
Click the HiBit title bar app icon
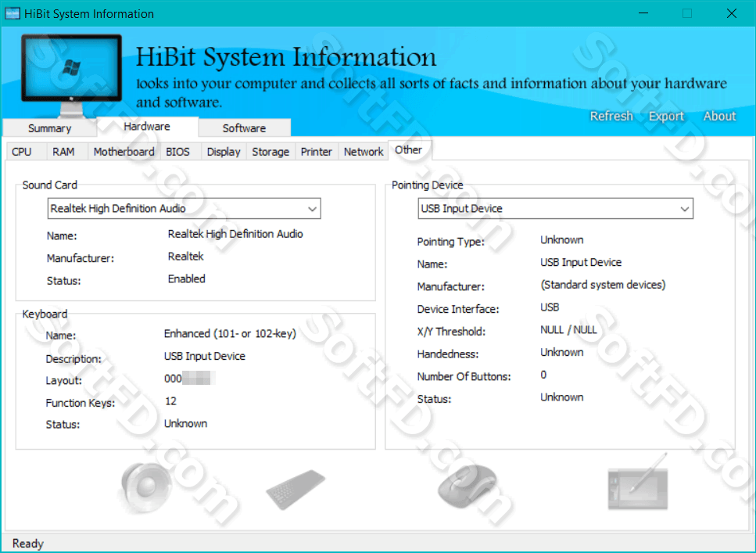[x=12, y=13]
